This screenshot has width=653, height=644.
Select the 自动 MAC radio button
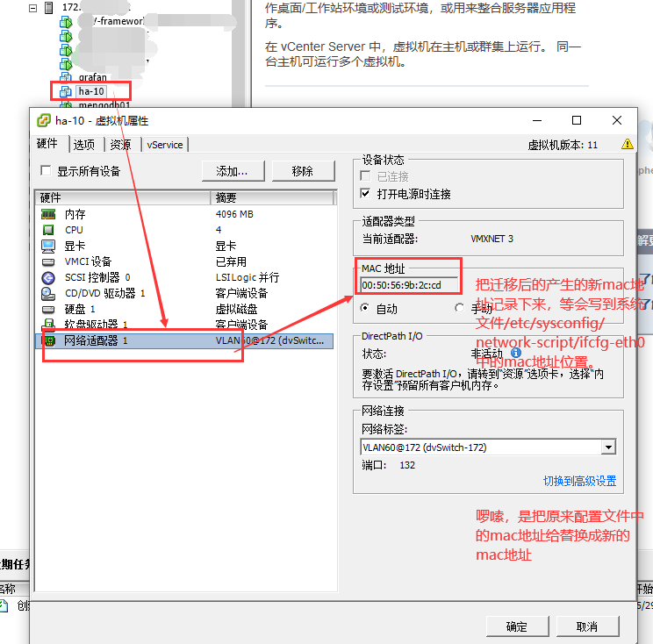[x=365, y=308]
